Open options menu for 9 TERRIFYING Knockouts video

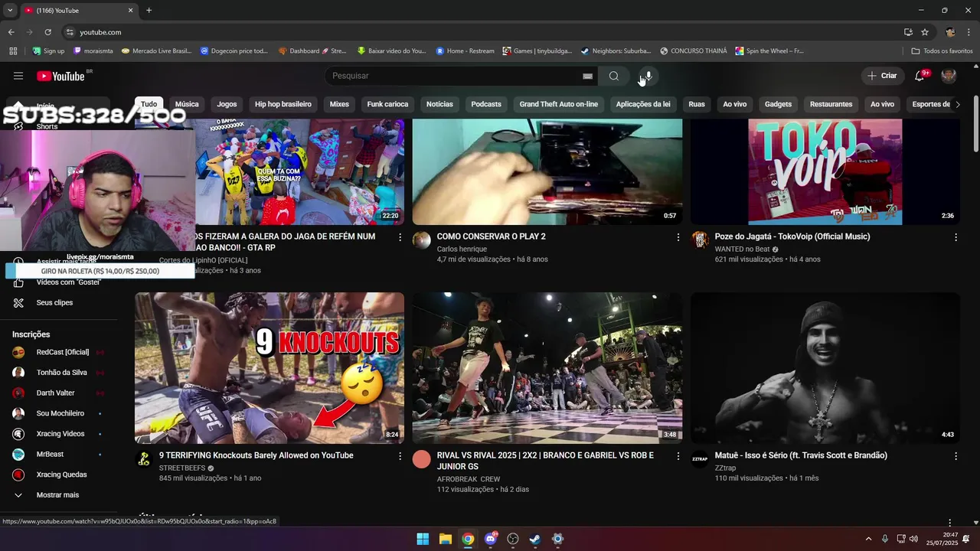[x=400, y=456]
